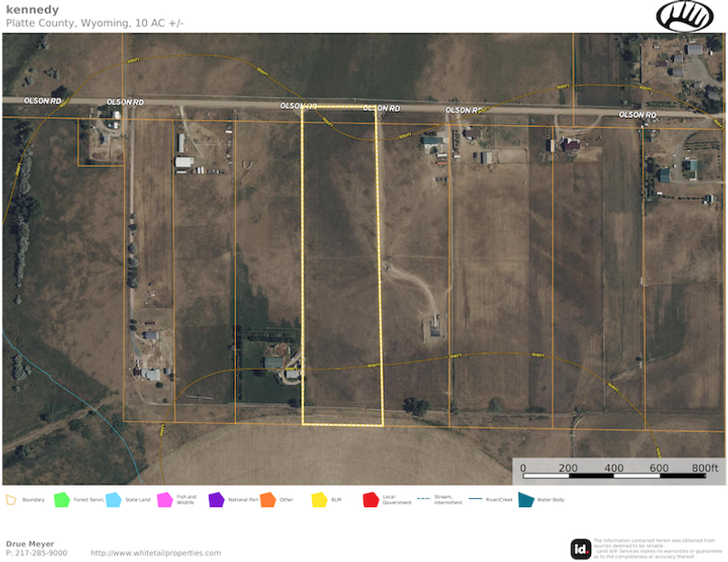
Task: Click the green Forest Service legend swatch
Action: [62, 499]
